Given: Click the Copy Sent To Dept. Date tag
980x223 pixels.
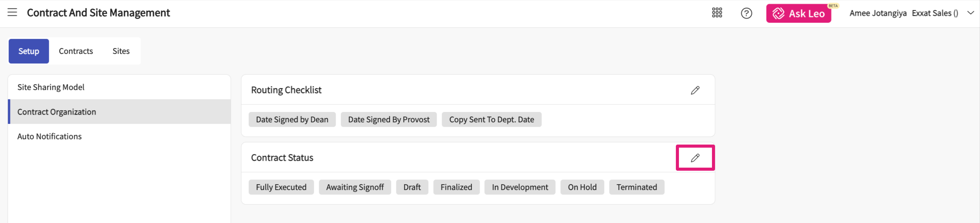Looking at the screenshot, I should (x=492, y=120).
